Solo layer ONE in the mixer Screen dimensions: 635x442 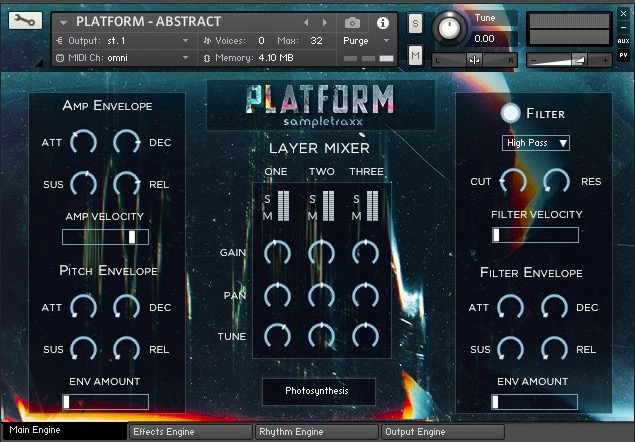tap(267, 199)
